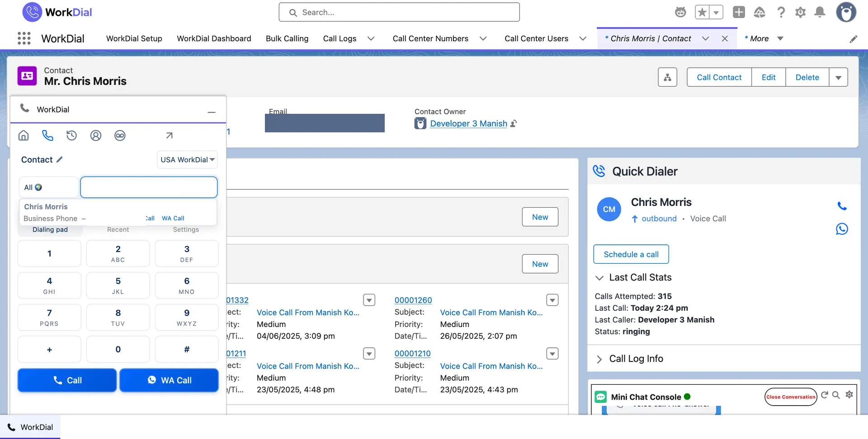Viewport: 868px width, 439px height.
Task: Open the Salesforce guidance bear icon
Action: coord(680,12)
